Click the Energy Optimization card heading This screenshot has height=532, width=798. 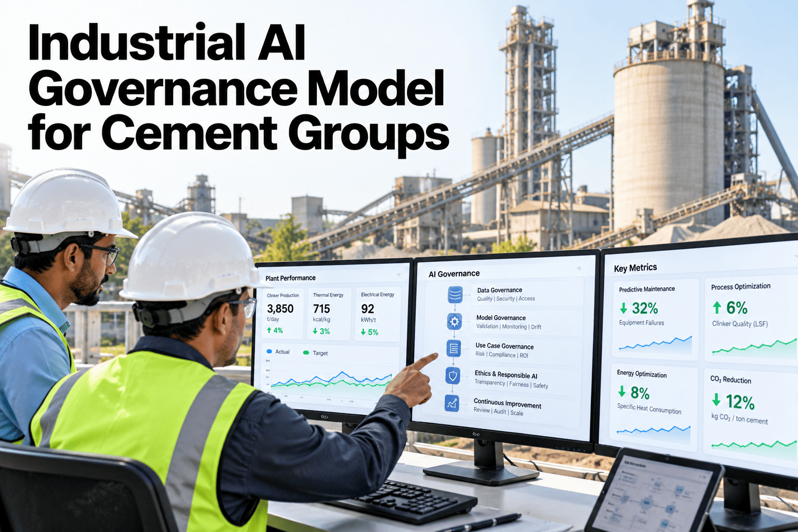(x=642, y=374)
